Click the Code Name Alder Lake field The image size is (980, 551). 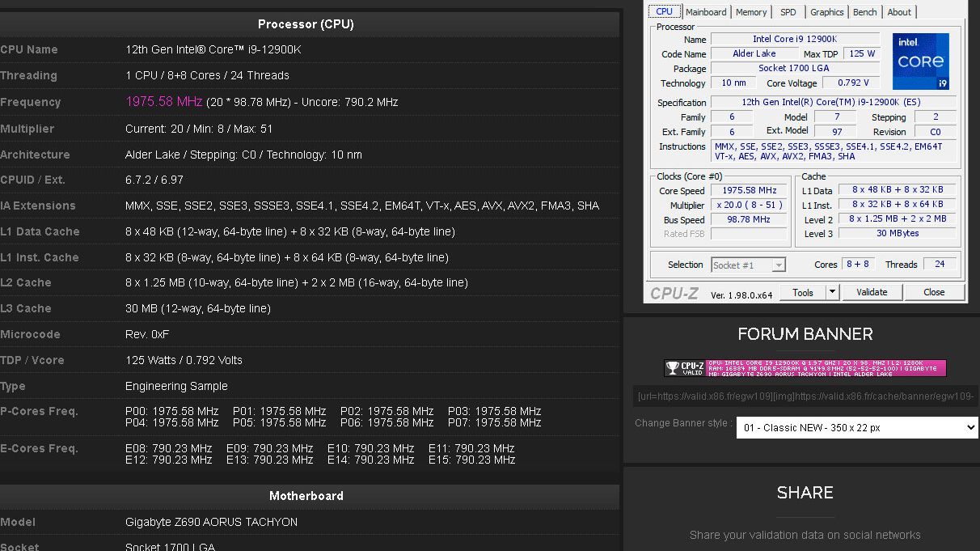click(754, 53)
